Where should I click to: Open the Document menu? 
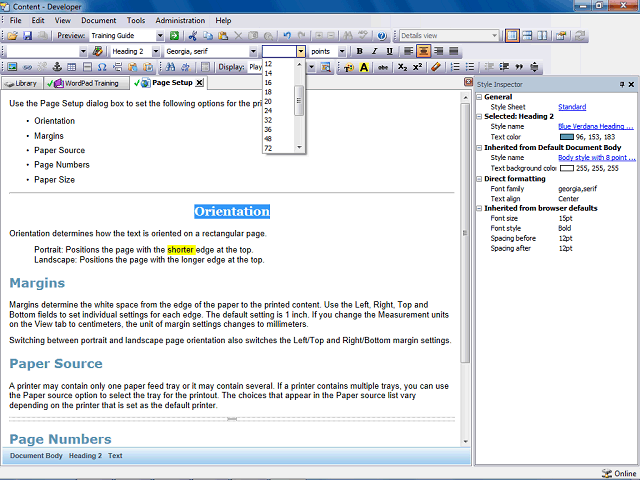(x=98, y=20)
